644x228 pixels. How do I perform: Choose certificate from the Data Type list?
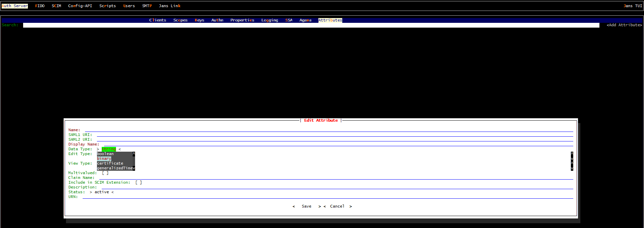tap(110, 163)
